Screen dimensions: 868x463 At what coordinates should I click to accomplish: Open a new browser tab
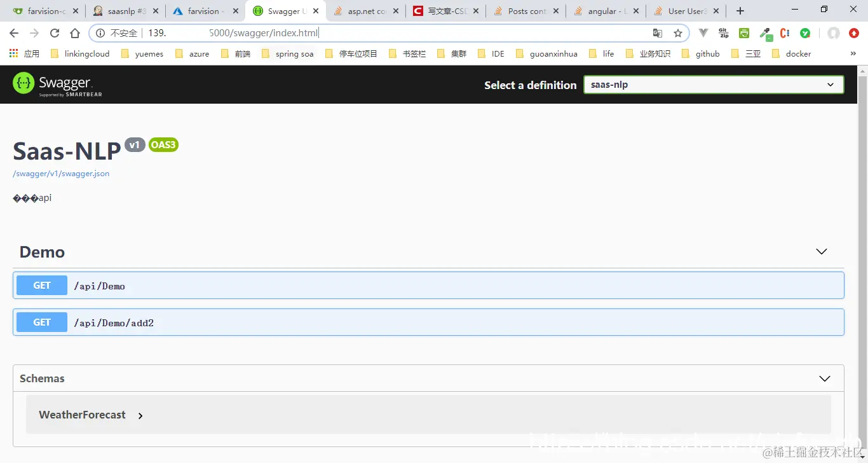point(740,11)
